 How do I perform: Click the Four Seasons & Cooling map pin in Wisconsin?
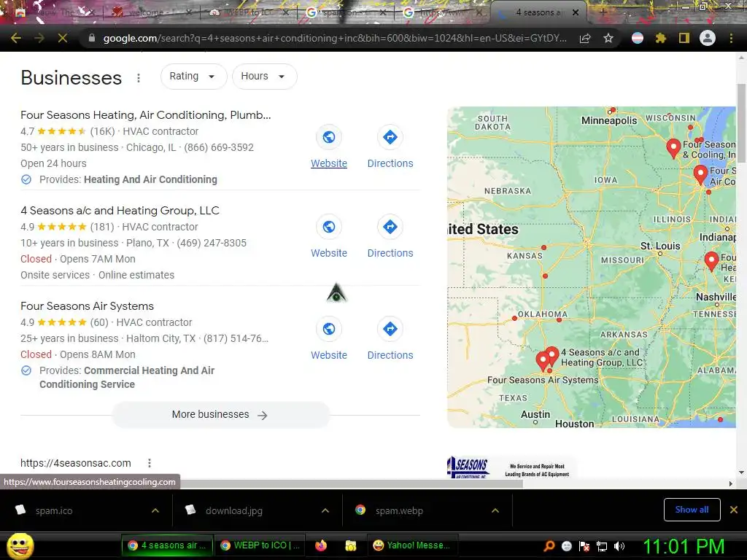(x=673, y=148)
